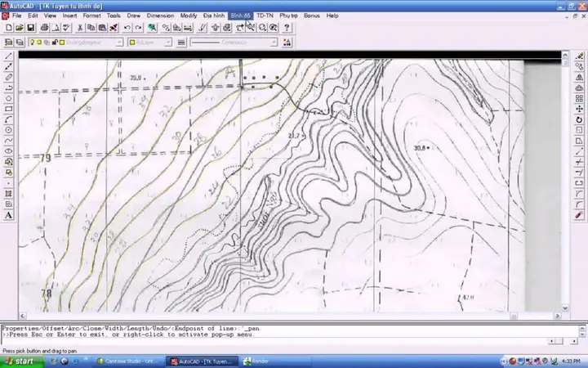Image resolution: width=588 pixels, height=368 pixels.
Task: Expand the layer control dropdown
Action: pyautogui.click(x=119, y=43)
